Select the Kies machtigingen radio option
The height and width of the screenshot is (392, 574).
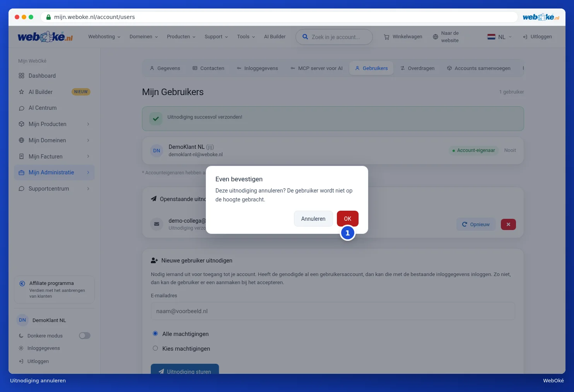155,348
